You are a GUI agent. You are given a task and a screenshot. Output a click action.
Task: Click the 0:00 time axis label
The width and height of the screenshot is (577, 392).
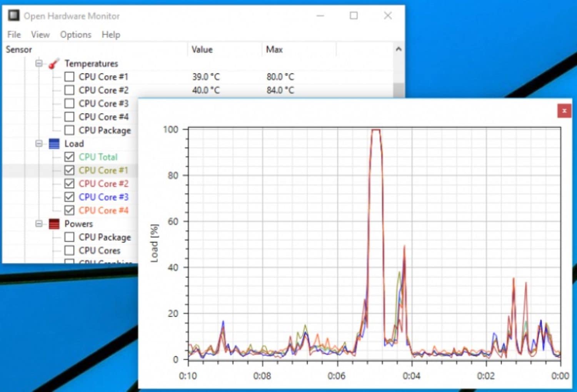pos(560,375)
